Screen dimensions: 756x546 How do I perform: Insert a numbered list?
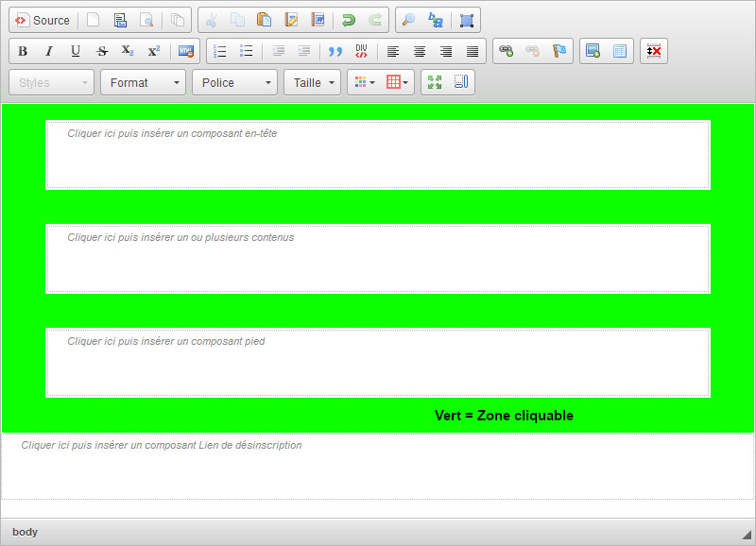click(220, 51)
